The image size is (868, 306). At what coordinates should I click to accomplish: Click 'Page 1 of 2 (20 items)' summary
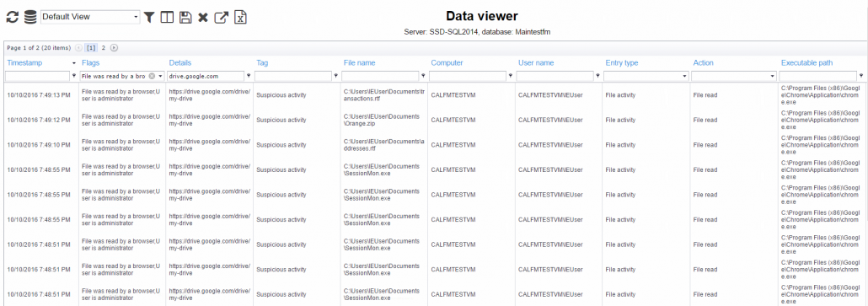tap(39, 47)
